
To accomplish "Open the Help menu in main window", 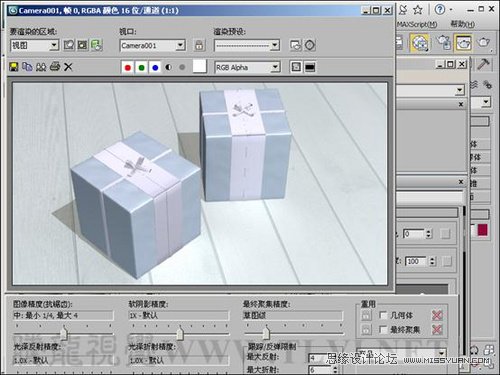I will [463, 24].
